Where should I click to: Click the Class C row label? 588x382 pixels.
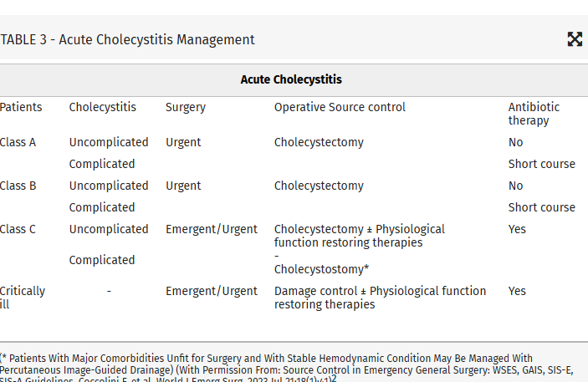pos(18,229)
